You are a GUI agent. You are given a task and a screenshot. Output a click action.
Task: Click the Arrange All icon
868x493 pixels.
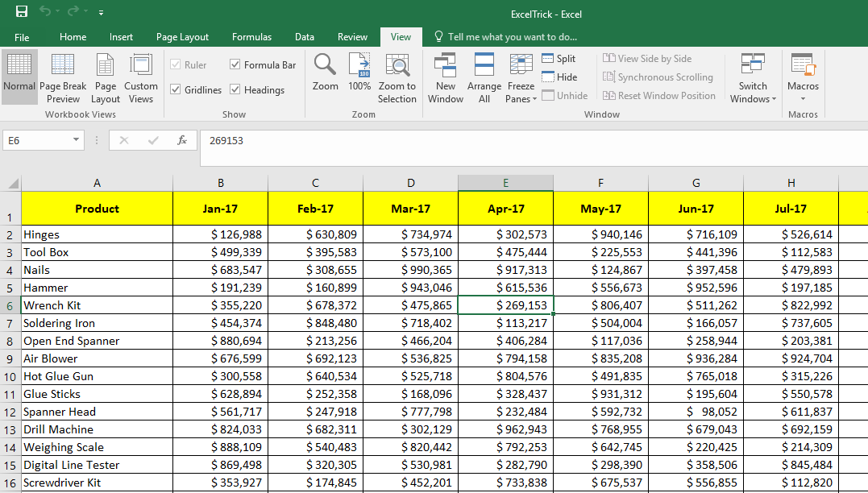484,77
